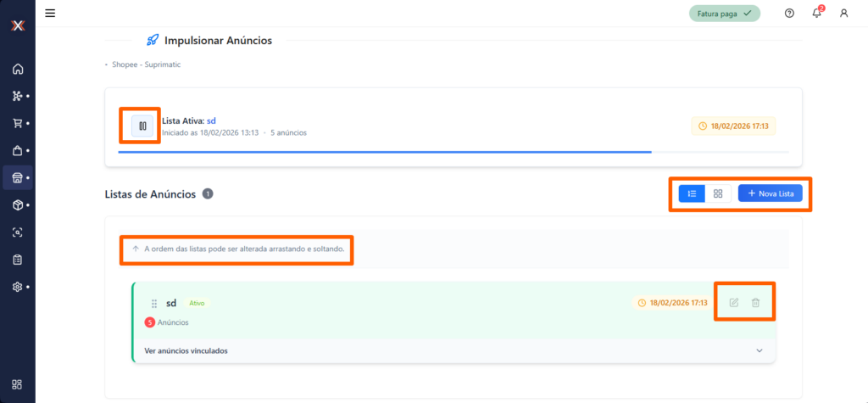The height and width of the screenshot is (403, 868).
Task: Expand Ver anúncios vinculados section
Action: click(x=186, y=350)
